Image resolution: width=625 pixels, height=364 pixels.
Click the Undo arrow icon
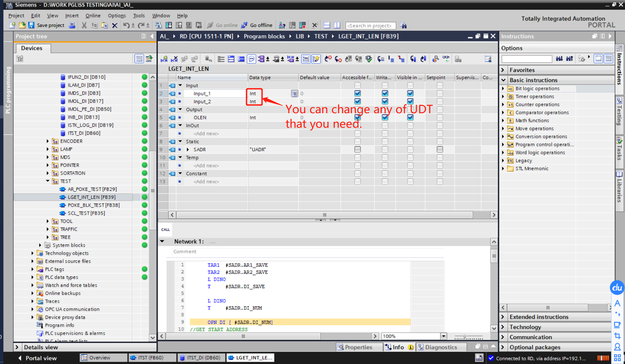(x=126, y=25)
